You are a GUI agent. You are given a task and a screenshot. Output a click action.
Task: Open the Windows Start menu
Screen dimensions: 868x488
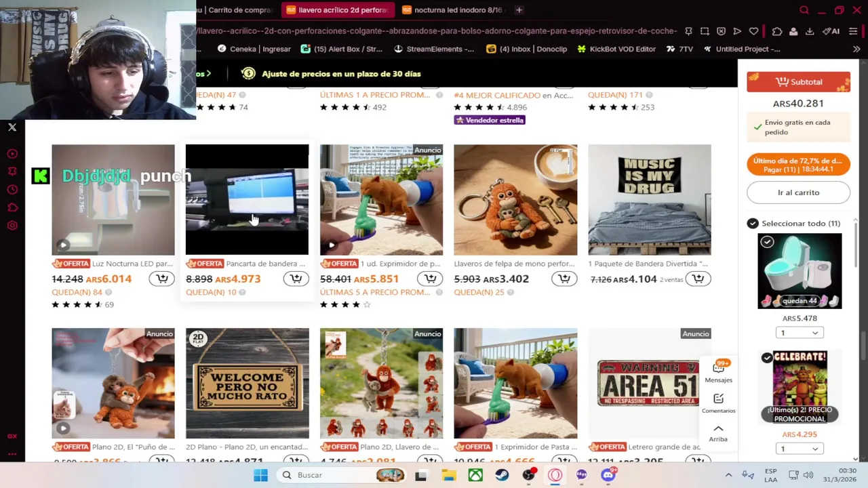coord(260,475)
